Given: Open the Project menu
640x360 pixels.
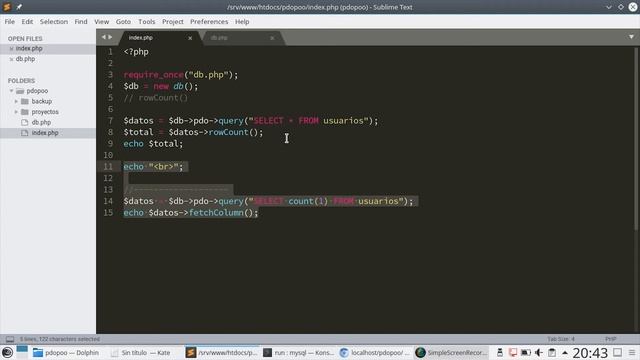Looking at the screenshot, I should pyautogui.click(x=173, y=22).
